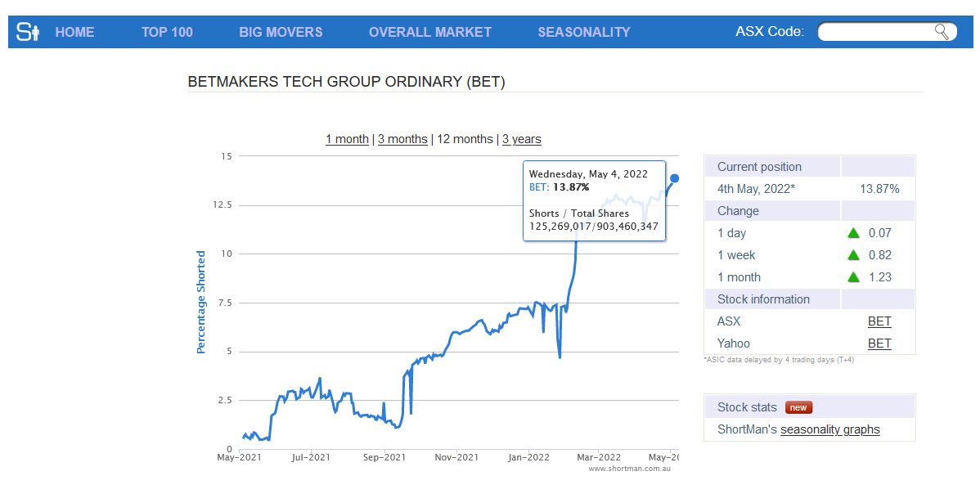This screenshot has height=485, width=980.
Task: Click the 'Change' section header
Action: coord(738,211)
